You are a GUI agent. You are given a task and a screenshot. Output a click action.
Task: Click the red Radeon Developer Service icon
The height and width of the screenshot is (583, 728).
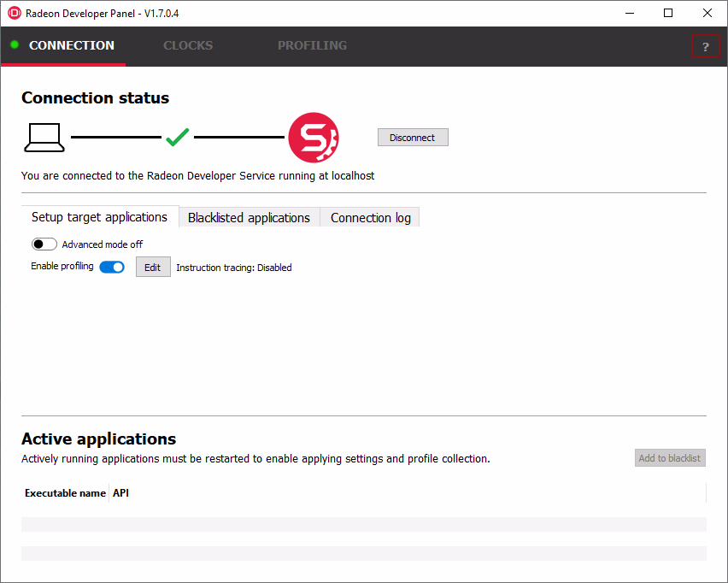[313, 138]
